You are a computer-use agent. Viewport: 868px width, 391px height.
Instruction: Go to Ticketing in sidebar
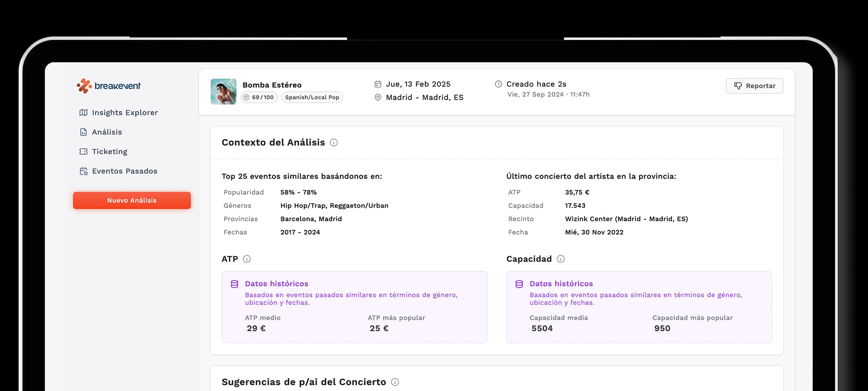point(103,152)
